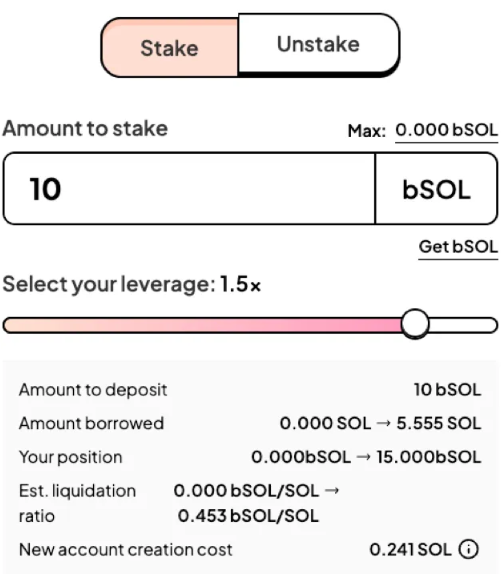Viewport: 501px width, 574px height.
Task: Open the Get bSOL link
Action: pyautogui.click(x=458, y=247)
